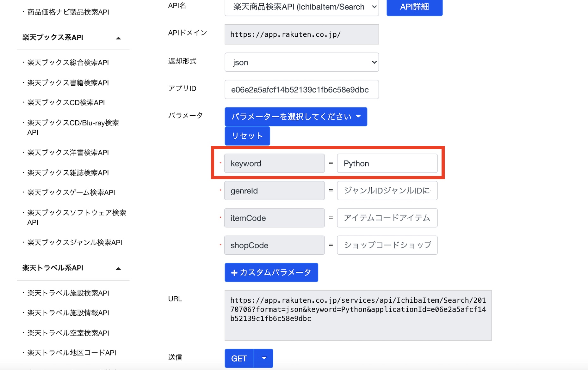Screen dimensions: 588x370
Task: Open パラメーターを選択してください dropdown
Action: (296, 117)
